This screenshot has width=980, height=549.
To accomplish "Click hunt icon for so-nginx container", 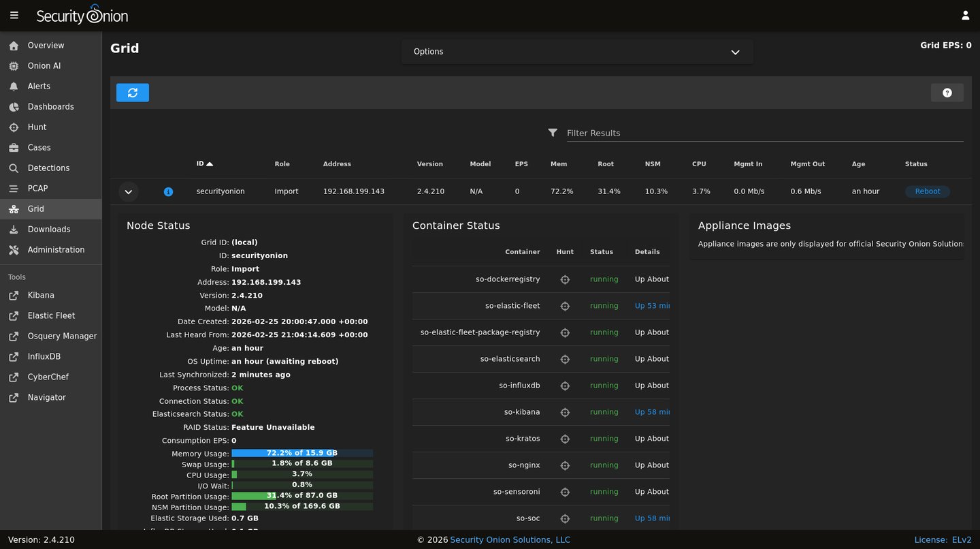I will tap(564, 465).
